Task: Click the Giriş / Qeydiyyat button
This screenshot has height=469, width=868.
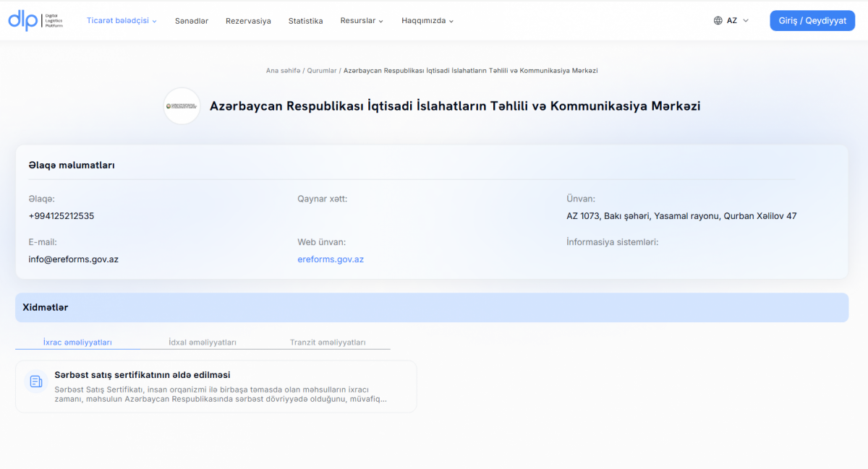Action: click(812, 21)
